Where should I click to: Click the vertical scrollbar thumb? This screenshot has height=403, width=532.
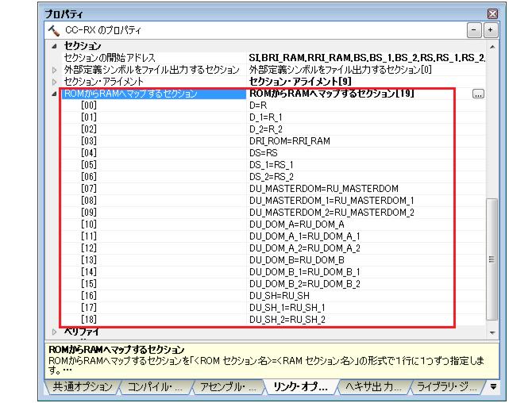pos(492,258)
